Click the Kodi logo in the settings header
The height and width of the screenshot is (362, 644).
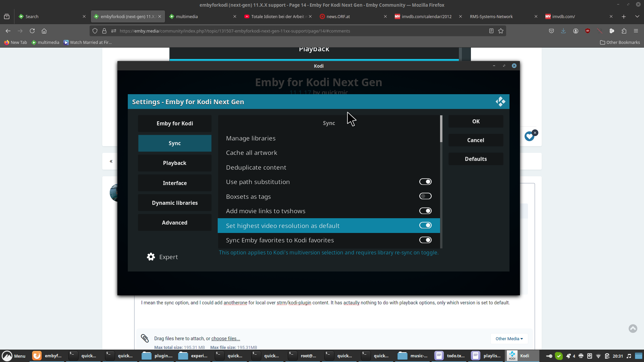[500, 102]
